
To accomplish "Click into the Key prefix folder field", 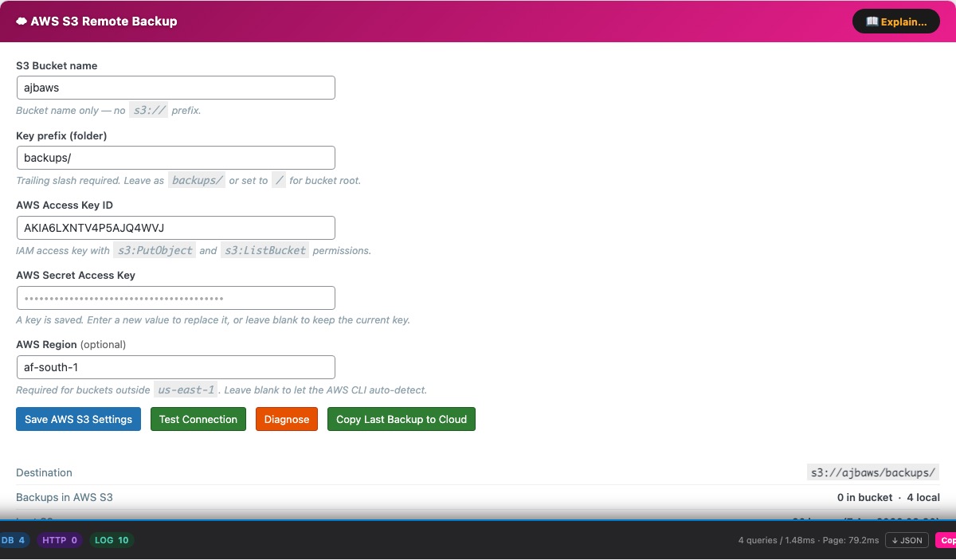I will tap(175, 158).
